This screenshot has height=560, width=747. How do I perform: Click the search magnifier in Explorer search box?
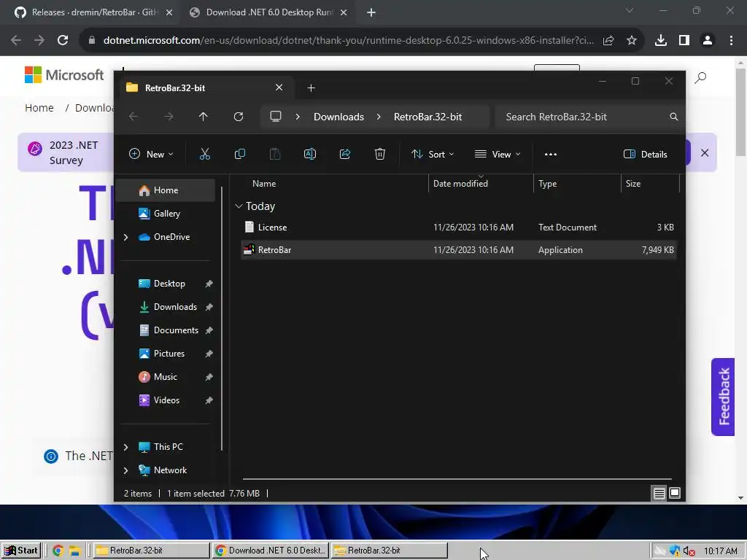(x=673, y=117)
